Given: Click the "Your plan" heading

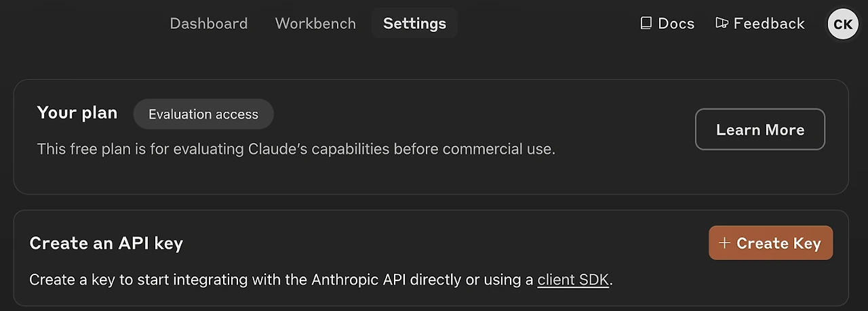Looking at the screenshot, I should (x=77, y=113).
